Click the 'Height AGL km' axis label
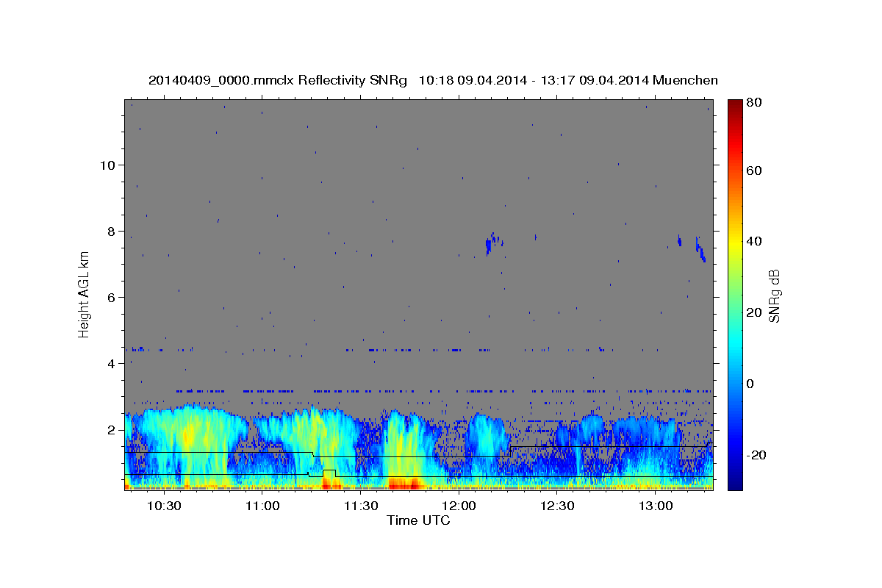Image resolution: width=882 pixels, height=588 pixels. 85,295
